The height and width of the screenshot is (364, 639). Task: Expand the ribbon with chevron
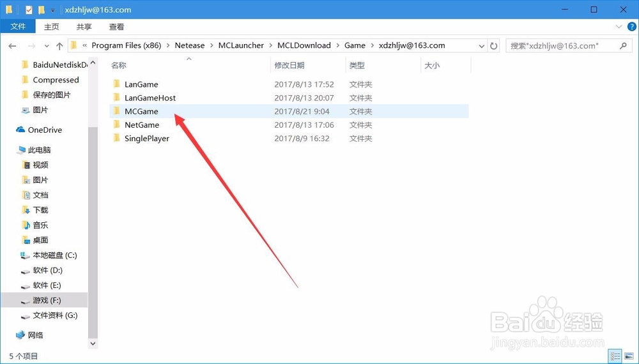point(619,27)
